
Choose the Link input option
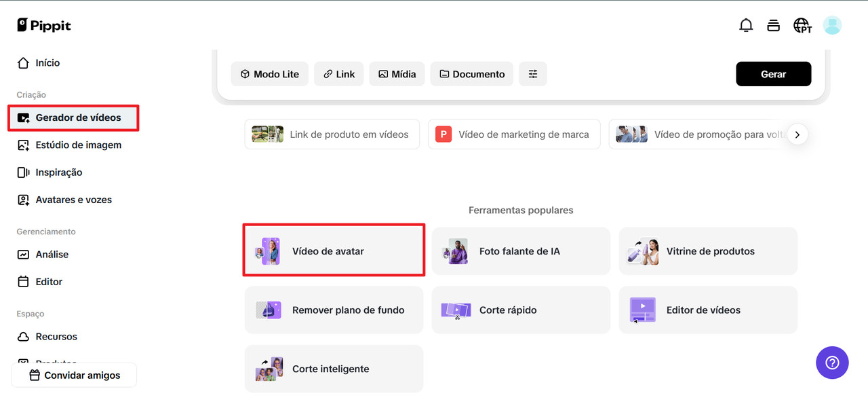coord(339,74)
